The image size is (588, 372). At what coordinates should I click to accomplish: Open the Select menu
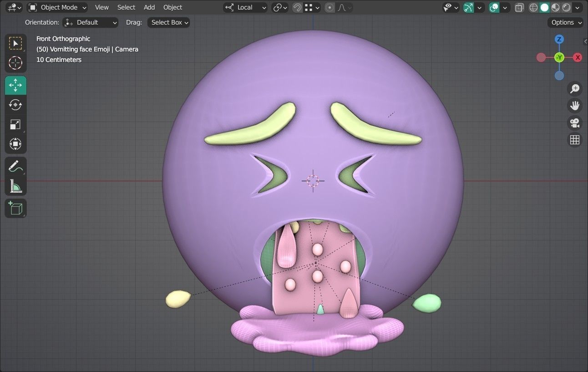[x=126, y=7]
